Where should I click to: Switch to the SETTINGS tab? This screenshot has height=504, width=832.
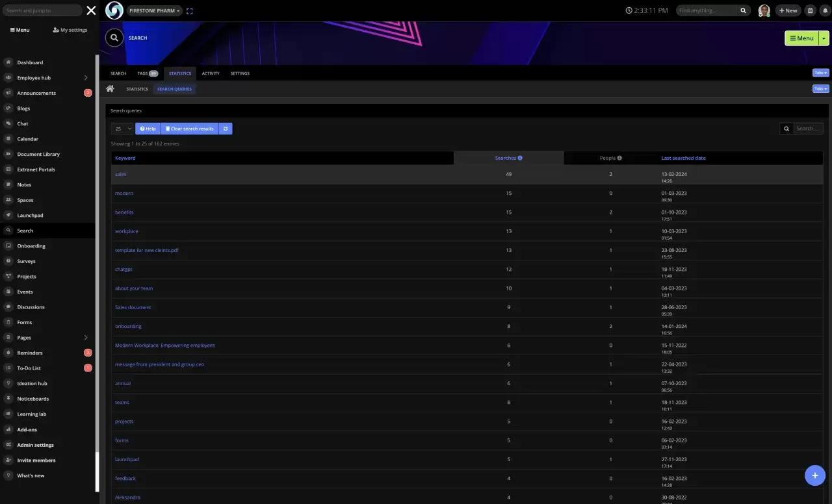(x=240, y=73)
